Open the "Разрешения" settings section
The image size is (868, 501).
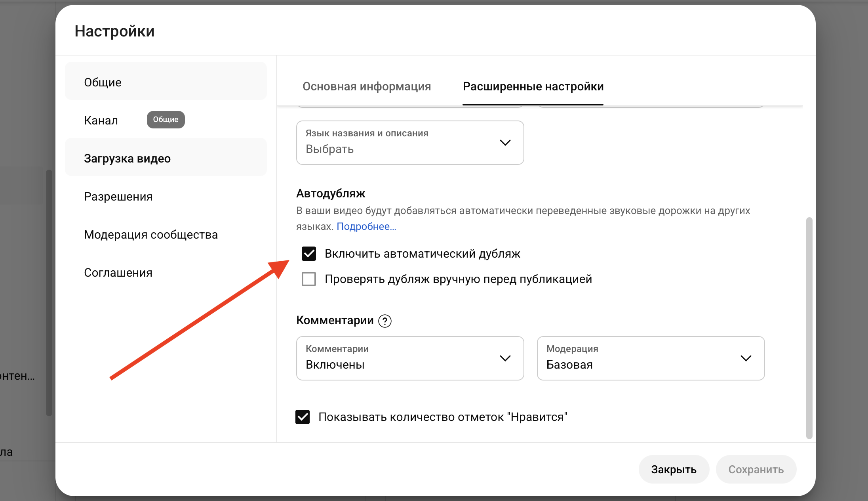click(x=118, y=196)
